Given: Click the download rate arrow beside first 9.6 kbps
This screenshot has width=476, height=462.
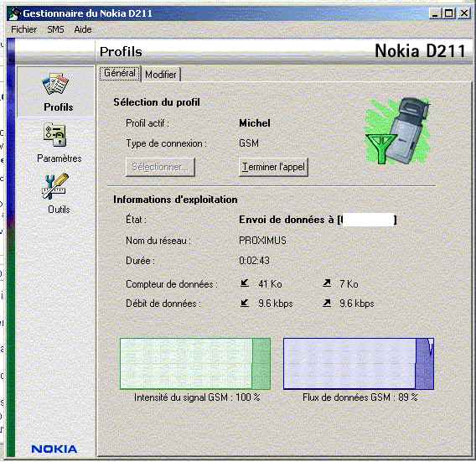Looking at the screenshot, I should (245, 304).
